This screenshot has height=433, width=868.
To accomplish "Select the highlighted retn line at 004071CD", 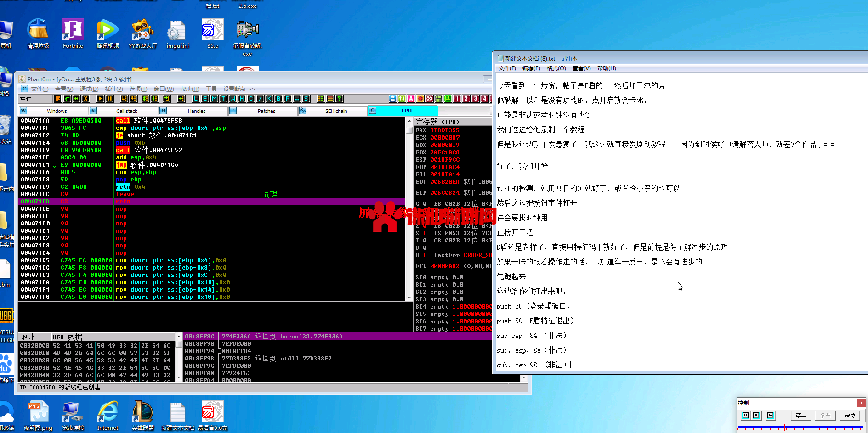I will (x=212, y=202).
